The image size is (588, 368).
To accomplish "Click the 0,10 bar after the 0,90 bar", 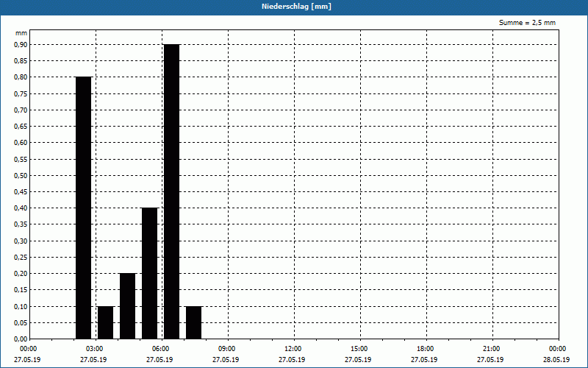I will [x=194, y=322].
